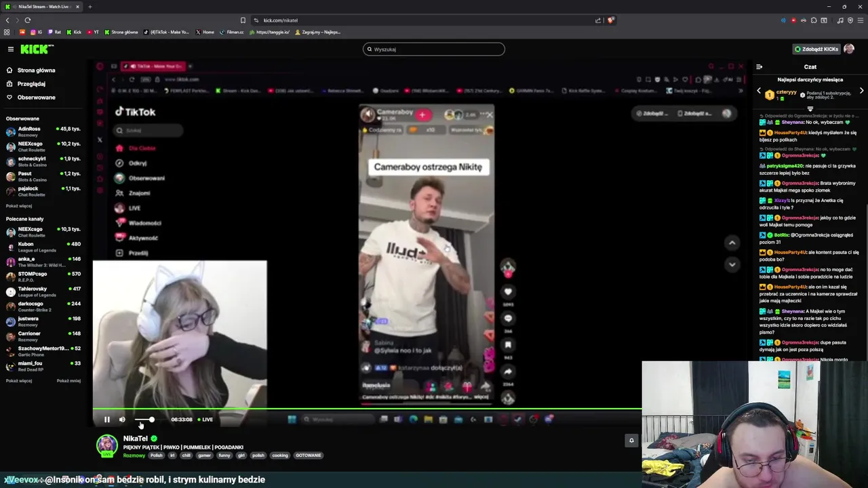Image resolution: width=868 pixels, height=488 pixels.
Task: Open the music note playlist icon
Action: point(840,20)
